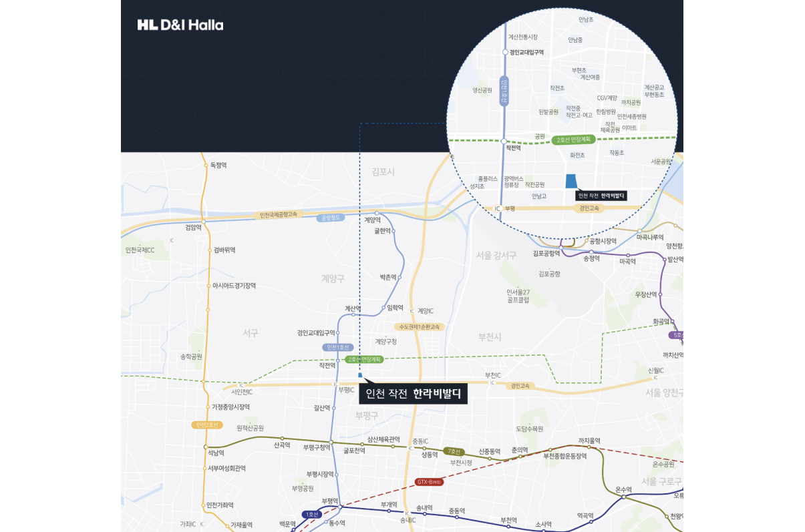Click the 부천종합운동장역 station label
Image resolution: width=805 pixels, height=532 pixels.
[x=565, y=457]
